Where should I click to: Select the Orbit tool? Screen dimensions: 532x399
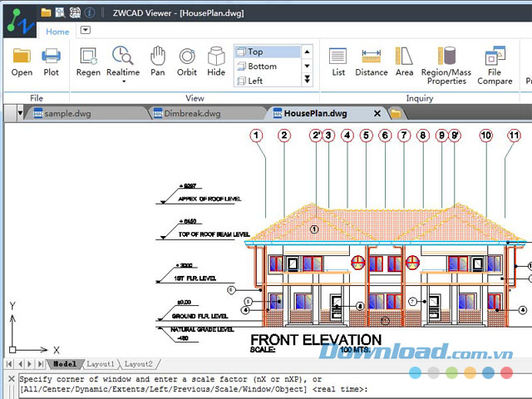(x=187, y=62)
